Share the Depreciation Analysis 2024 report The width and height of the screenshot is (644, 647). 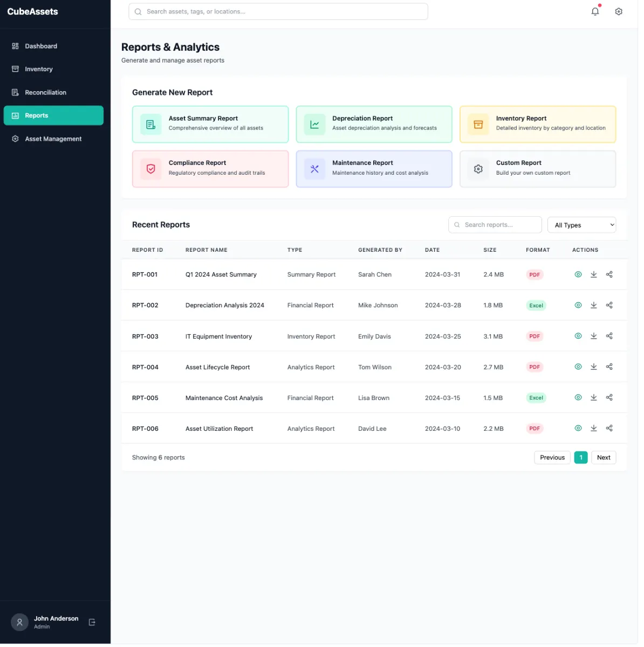[609, 305]
